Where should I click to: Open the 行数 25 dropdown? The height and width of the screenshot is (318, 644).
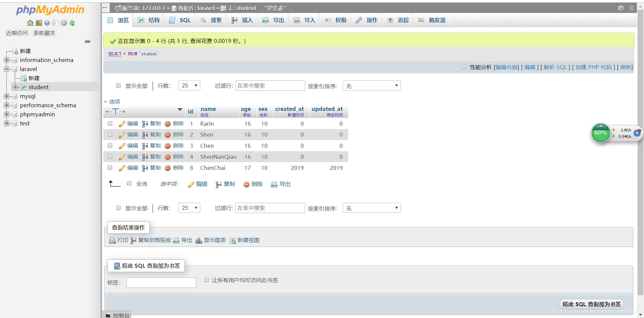pyautogui.click(x=189, y=85)
